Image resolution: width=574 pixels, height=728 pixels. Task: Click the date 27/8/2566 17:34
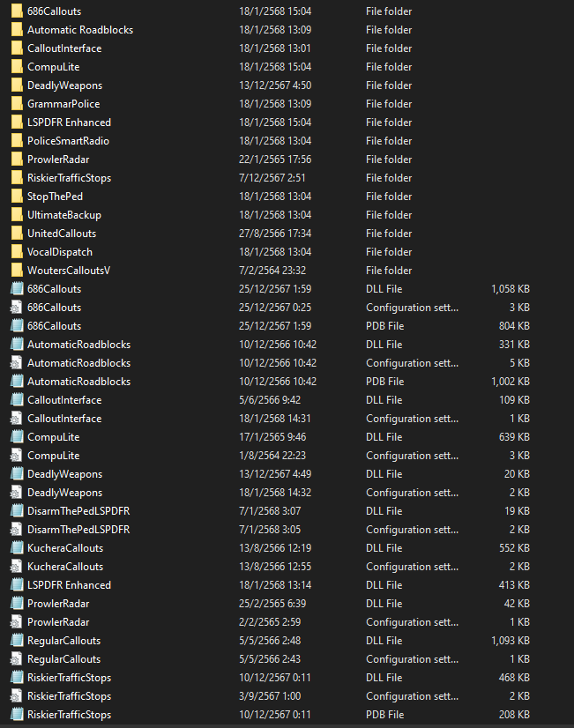click(x=275, y=234)
